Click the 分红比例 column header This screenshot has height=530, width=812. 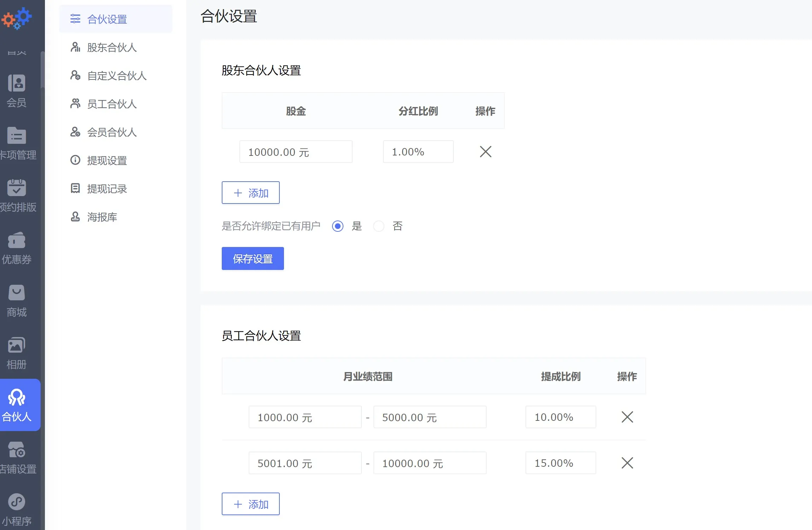click(x=418, y=111)
